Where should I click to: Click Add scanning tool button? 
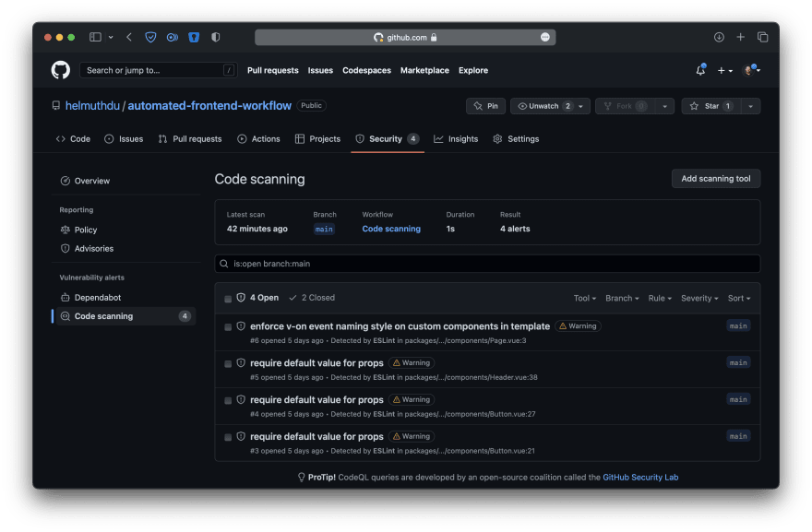[x=716, y=179]
